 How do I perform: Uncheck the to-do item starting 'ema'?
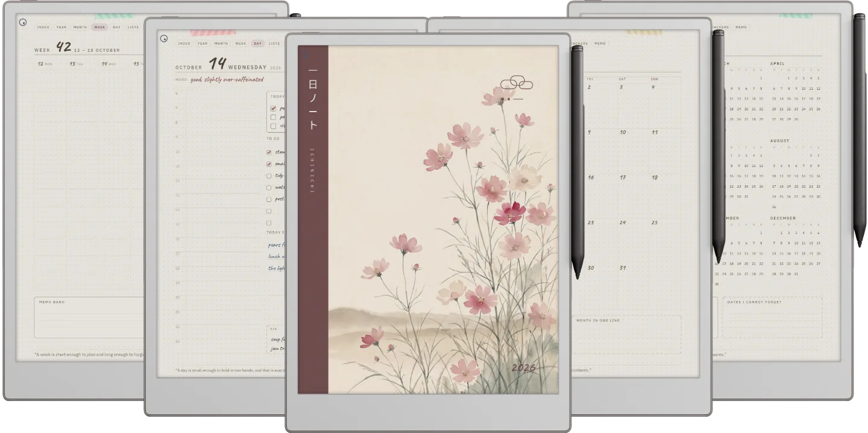(269, 164)
